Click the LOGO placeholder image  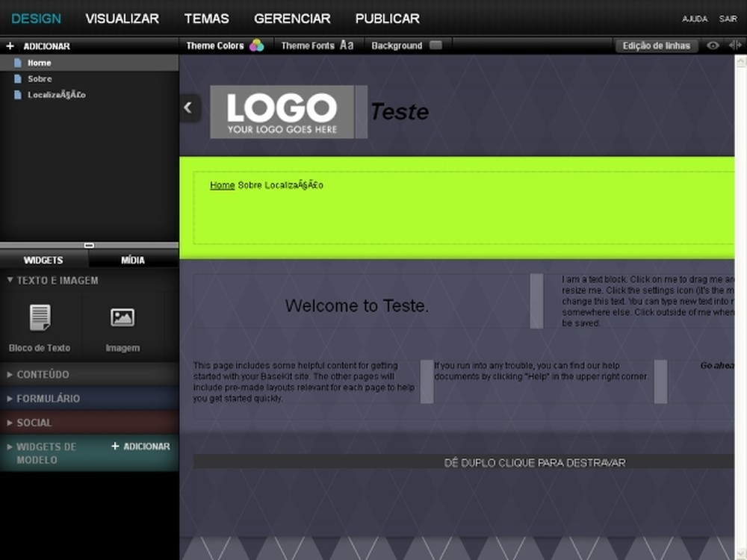click(282, 112)
